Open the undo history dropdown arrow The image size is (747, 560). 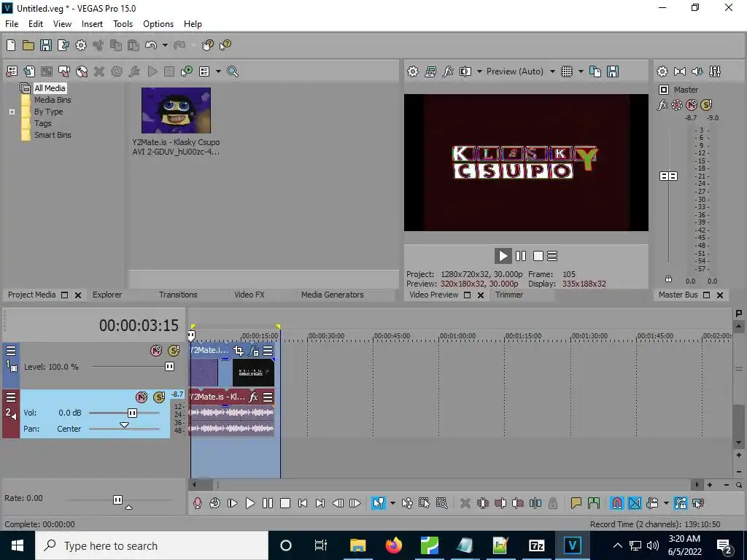pos(165,45)
